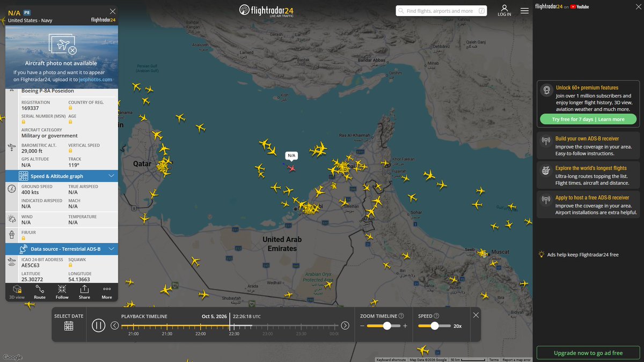This screenshot has width=644, height=362.
Task: Click the Squawk lock icon
Action: (70, 265)
